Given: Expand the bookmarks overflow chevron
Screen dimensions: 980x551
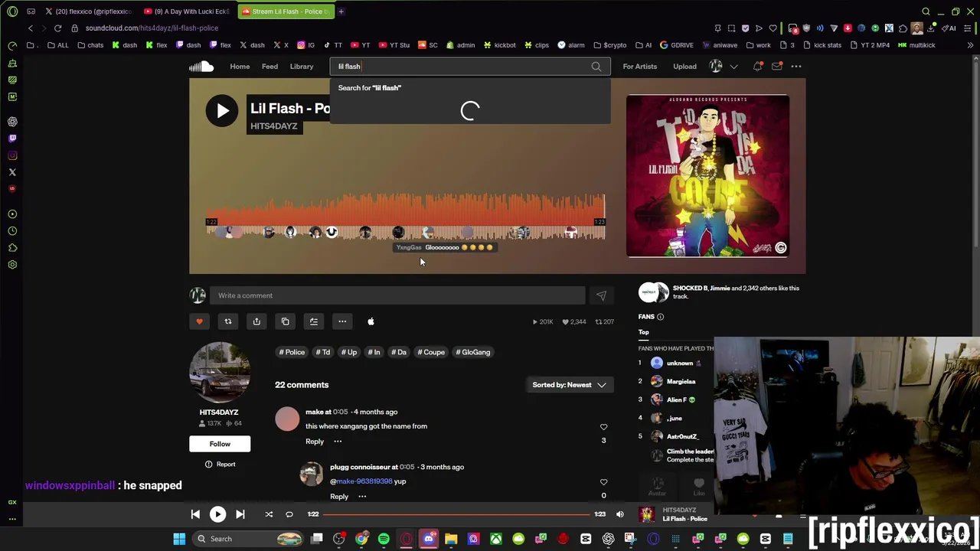Looking at the screenshot, I should [x=970, y=45].
